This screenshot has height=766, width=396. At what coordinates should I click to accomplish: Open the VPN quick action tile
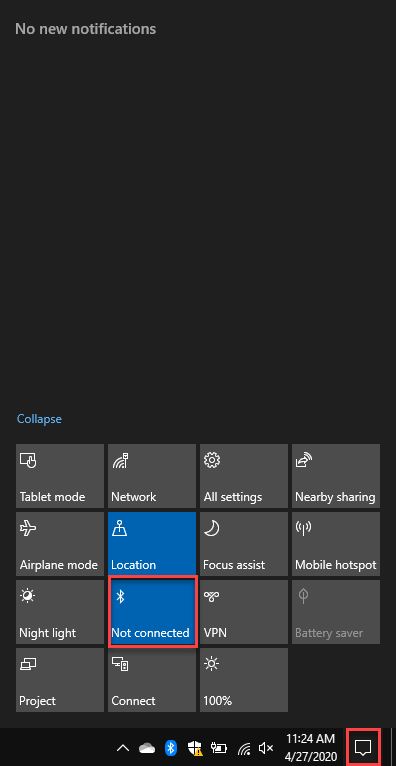point(244,612)
